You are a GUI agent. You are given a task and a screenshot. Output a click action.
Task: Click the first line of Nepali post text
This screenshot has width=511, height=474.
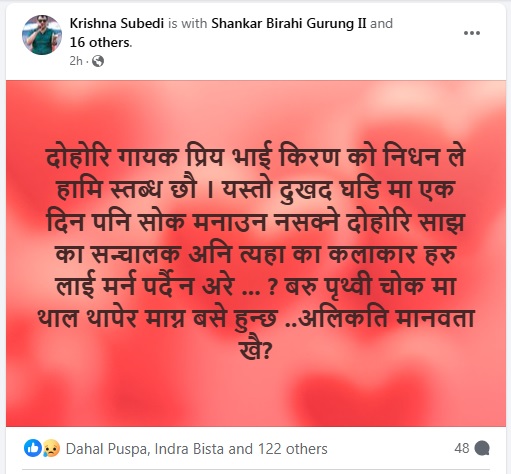pyautogui.click(x=255, y=156)
